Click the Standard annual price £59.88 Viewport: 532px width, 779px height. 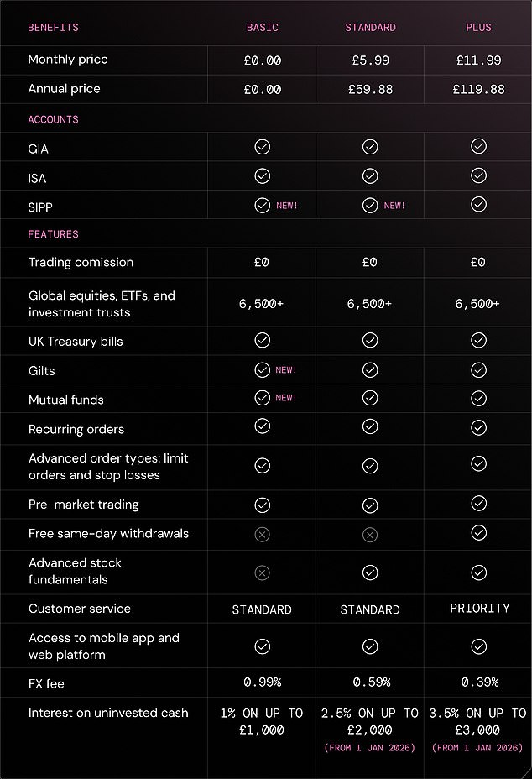370,90
